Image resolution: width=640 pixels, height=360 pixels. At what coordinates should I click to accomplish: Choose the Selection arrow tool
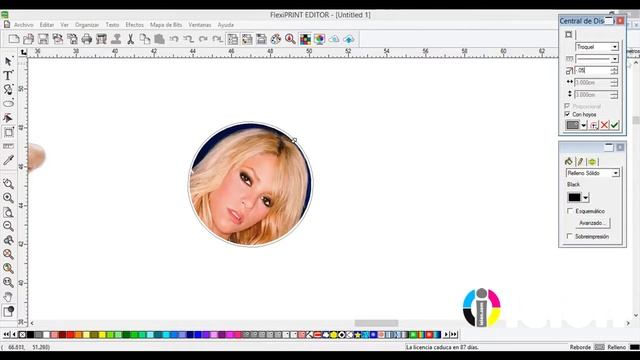8,62
